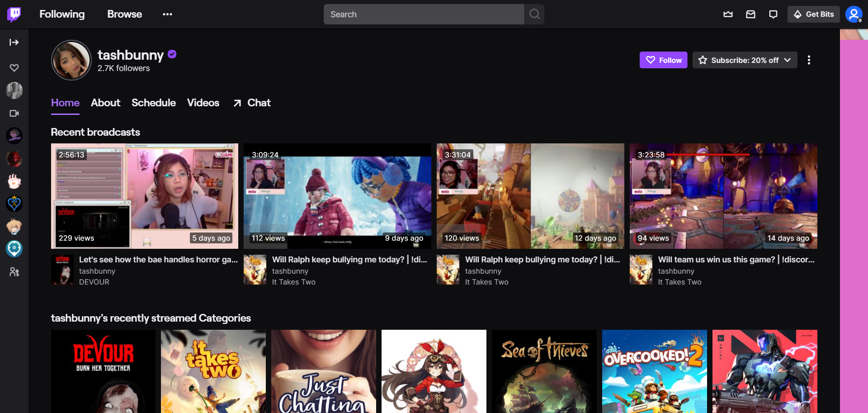This screenshot has height=413, width=868.
Task: Open the Twitch home logo
Action: pyautogui.click(x=14, y=14)
